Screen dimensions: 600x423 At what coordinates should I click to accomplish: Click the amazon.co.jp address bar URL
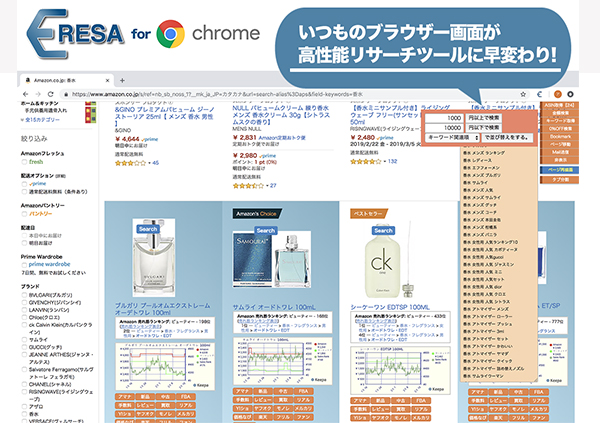[217, 94]
